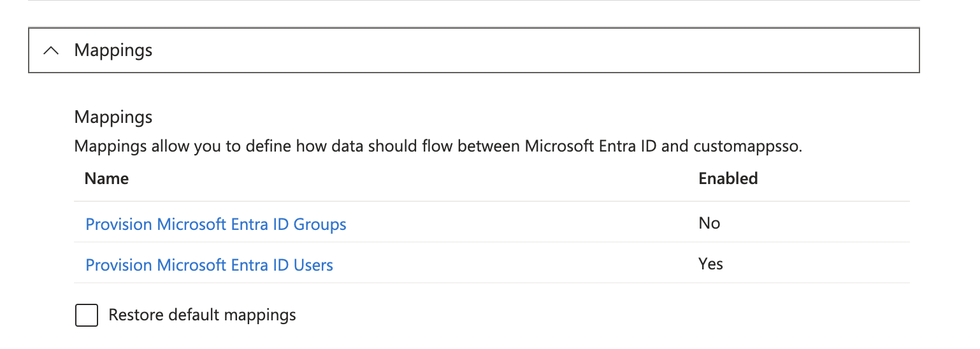This screenshot has width=980, height=349.
Task: Click the word Users in second mapping link
Action: tap(313, 265)
